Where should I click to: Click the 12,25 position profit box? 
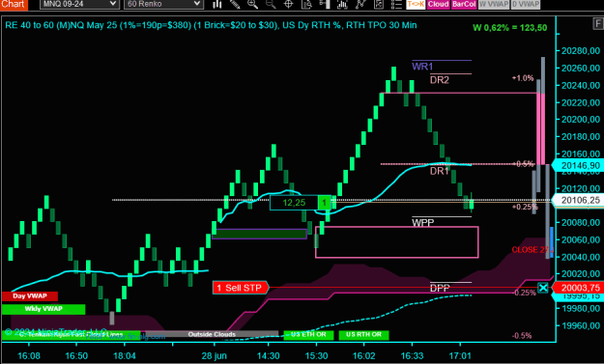point(294,203)
